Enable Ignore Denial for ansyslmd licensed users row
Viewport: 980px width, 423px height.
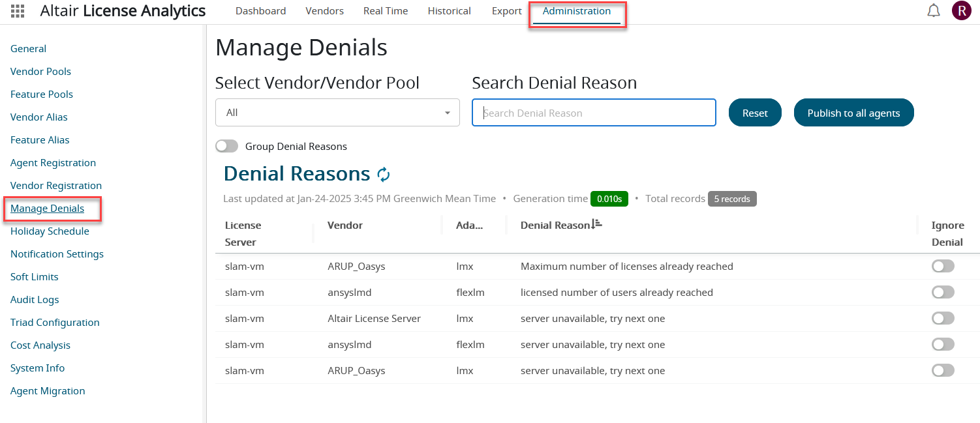(x=943, y=292)
